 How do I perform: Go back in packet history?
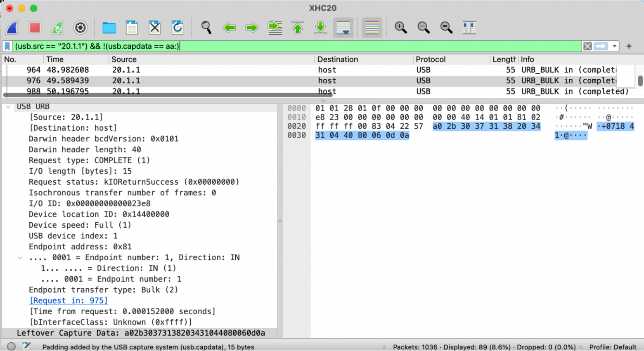(229, 28)
